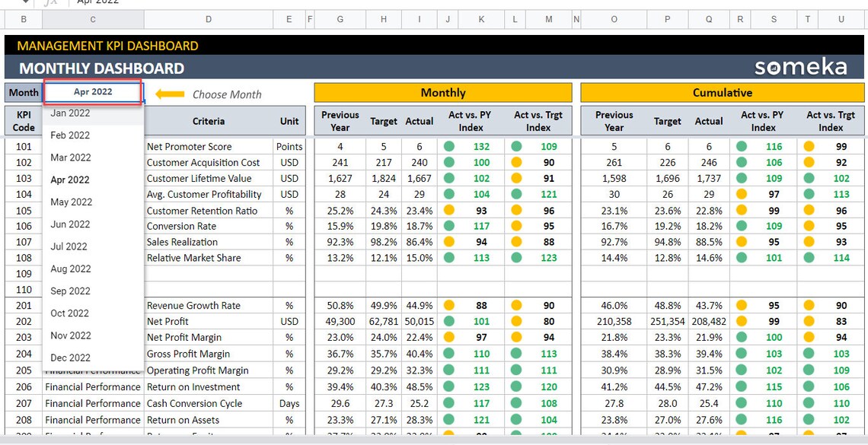Choose Oct 2022 from the month list

[x=93, y=313]
